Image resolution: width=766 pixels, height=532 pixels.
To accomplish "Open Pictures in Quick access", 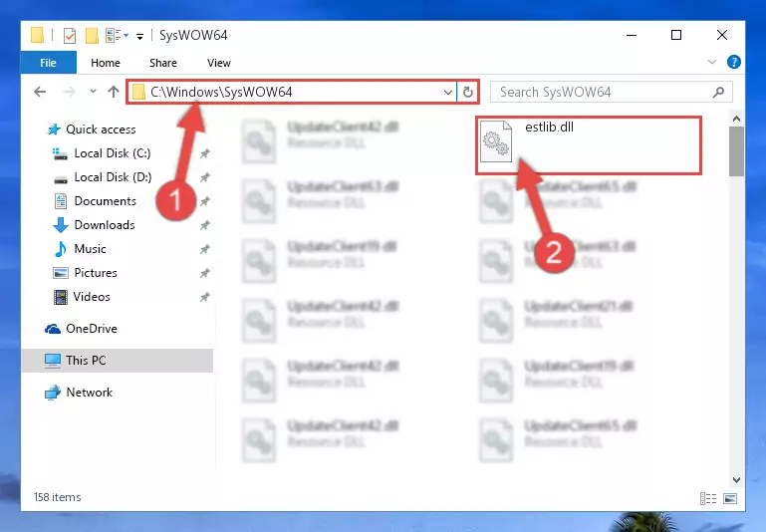I will 96,273.
